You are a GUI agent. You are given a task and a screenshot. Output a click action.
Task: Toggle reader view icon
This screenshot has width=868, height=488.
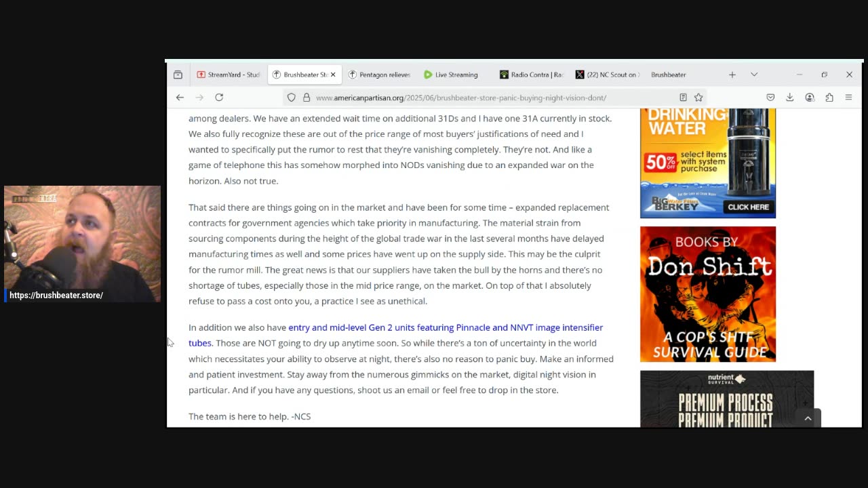pos(683,98)
